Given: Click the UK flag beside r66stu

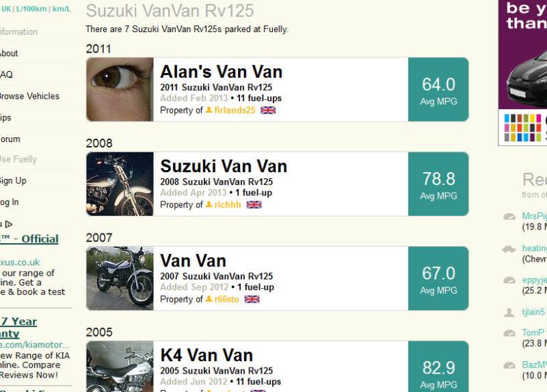Looking at the screenshot, I should click(x=252, y=299).
